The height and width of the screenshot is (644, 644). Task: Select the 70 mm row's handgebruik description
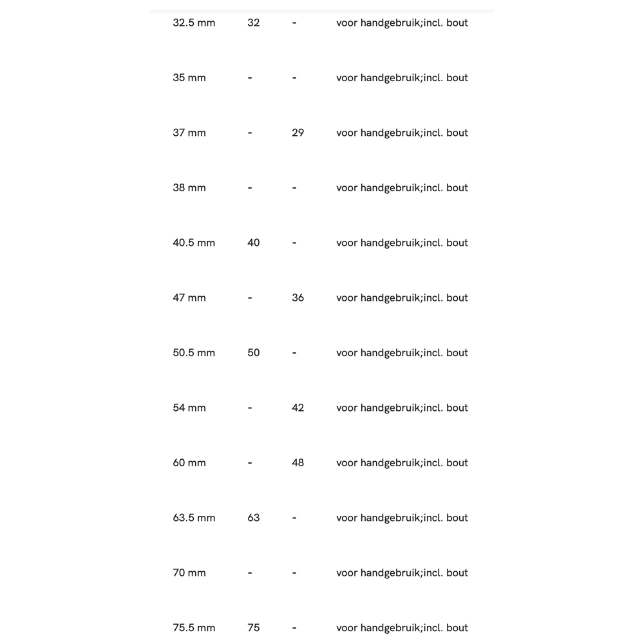[402, 573]
